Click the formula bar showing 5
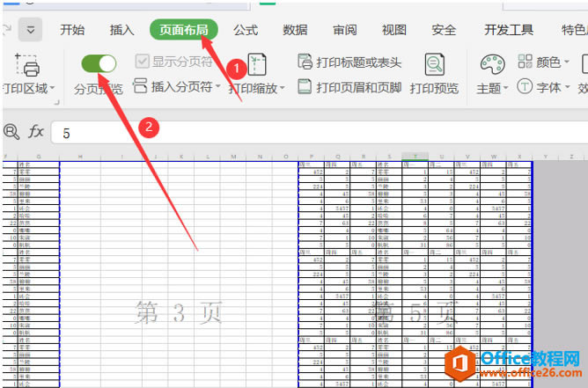Viewport: 588px width, 388px height. [x=320, y=133]
